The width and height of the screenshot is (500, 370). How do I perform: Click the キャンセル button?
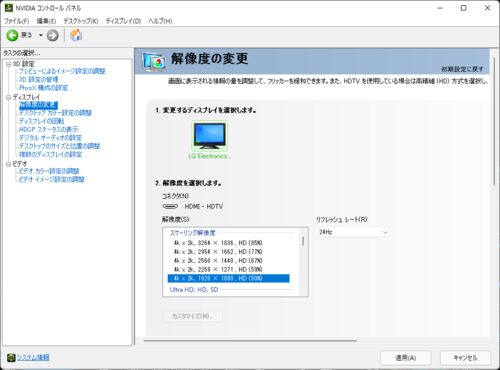[x=465, y=358]
